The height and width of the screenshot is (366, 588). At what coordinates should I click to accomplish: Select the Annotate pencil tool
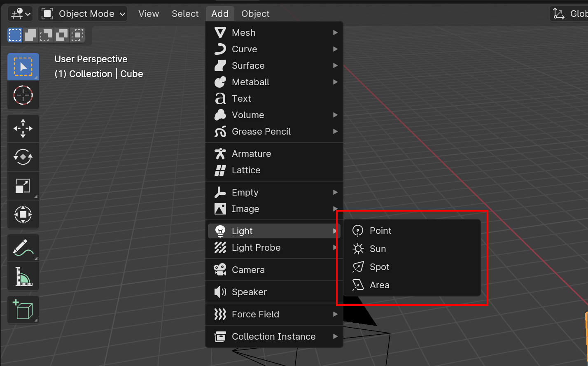click(23, 248)
